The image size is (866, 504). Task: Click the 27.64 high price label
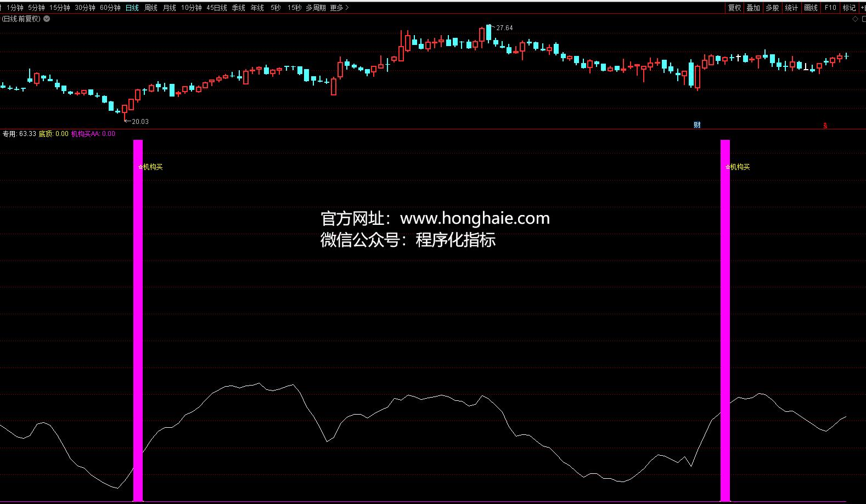tap(504, 28)
